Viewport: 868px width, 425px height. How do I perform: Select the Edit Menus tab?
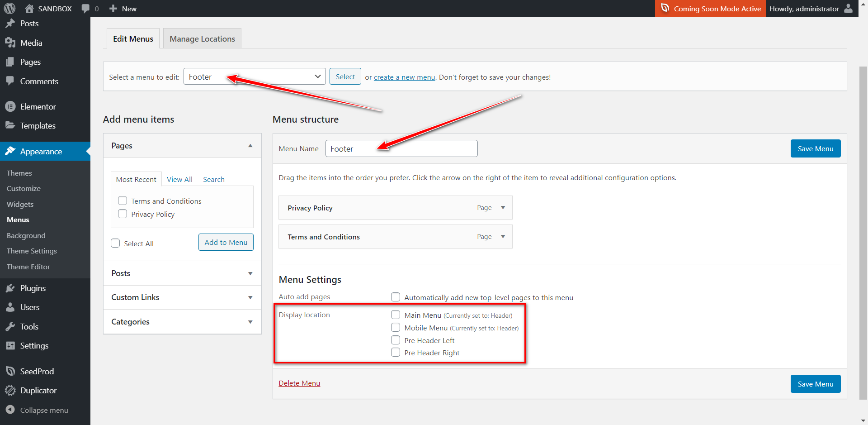tap(133, 38)
